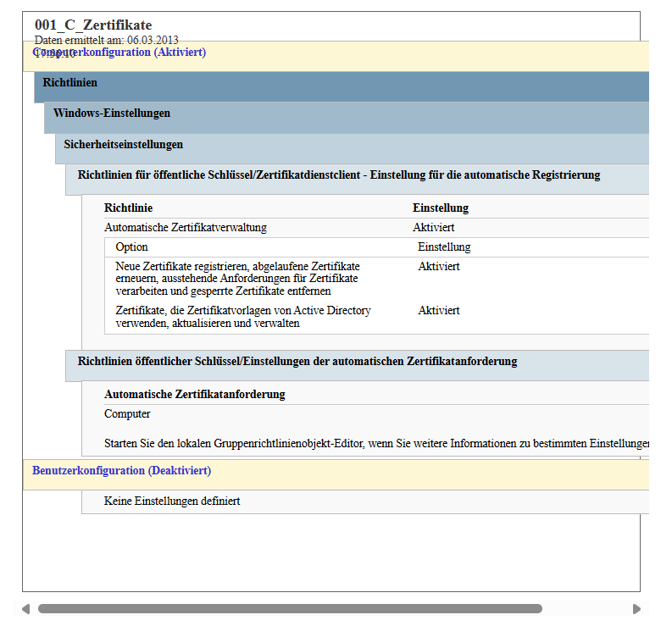This screenshot has height=626, width=672.
Task: Click the bold Einstellung column header
Action: (441, 208)
